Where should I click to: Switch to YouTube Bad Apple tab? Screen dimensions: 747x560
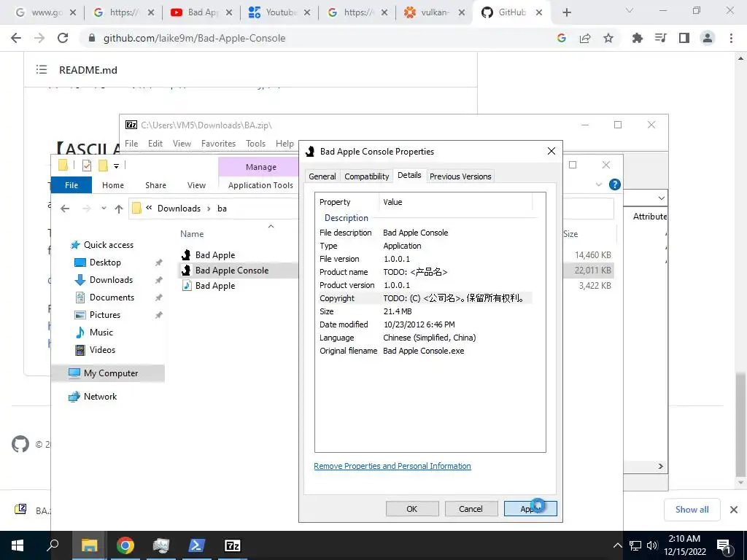pos(201,12)
